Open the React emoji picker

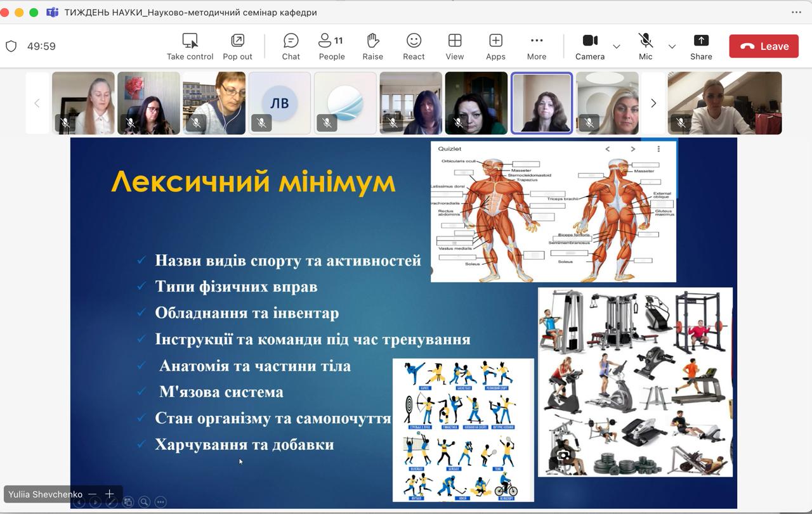point(414,46)
